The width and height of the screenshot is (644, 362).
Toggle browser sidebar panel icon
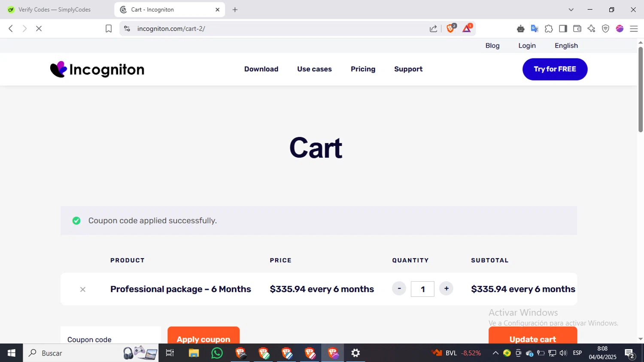[x=563, y=28]
